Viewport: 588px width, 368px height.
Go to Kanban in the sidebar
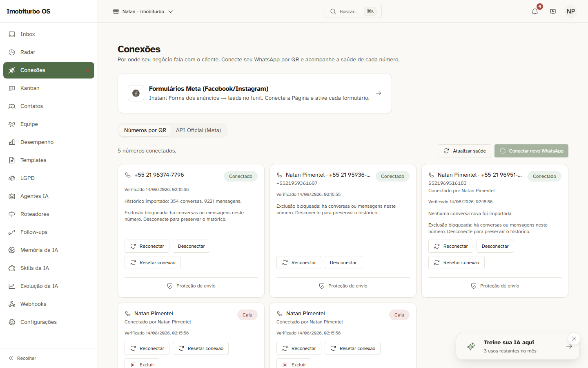point(49,88)
